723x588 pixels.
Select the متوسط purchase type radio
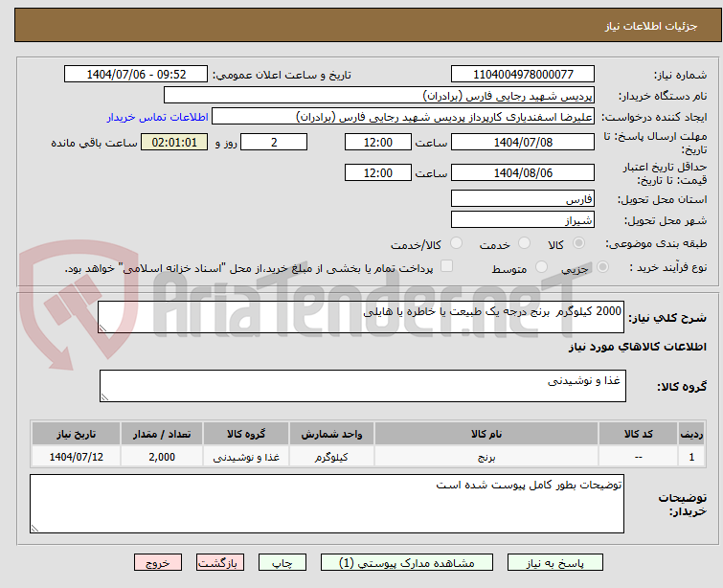(x=541, y=267)
